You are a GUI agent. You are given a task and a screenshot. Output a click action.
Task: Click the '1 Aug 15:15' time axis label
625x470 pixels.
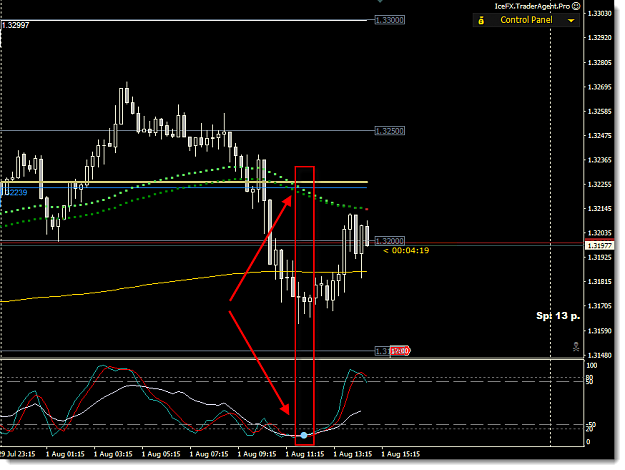(401, 454)
